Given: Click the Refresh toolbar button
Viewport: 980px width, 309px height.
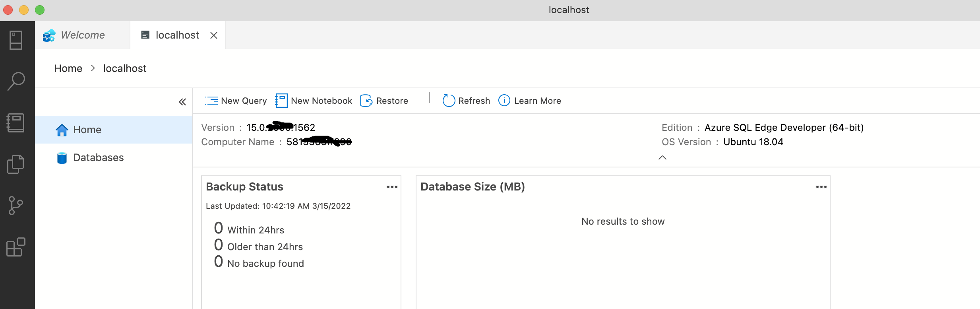Looking at the screenshot, I should pyautogui.click(x=466, y=101).
